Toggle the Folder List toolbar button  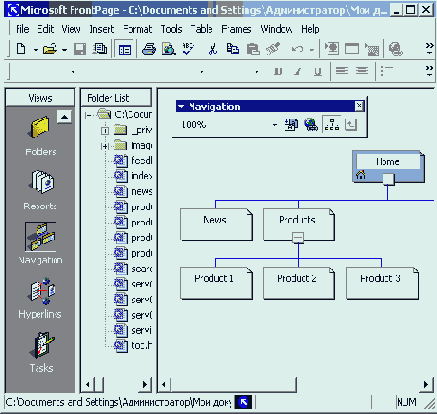coord(125,49)
